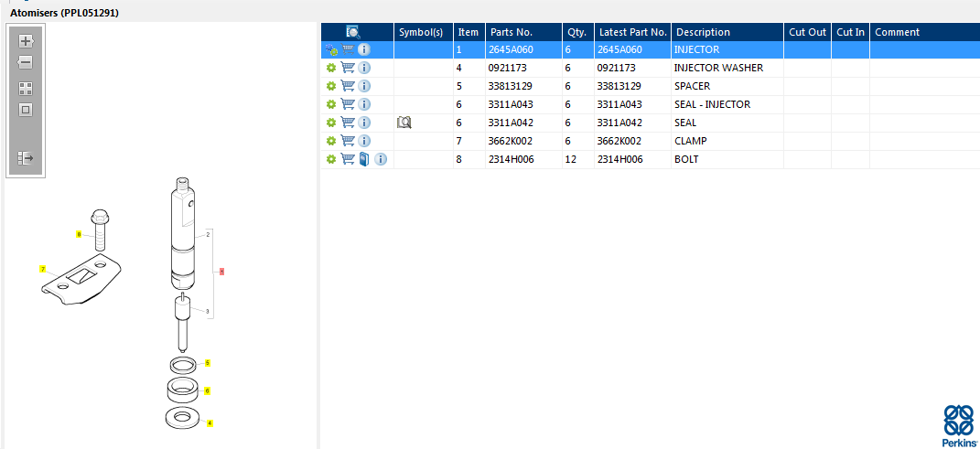
Task: Click the Atomisers (PPL051291) title
Action: click(x=64, y=12)
